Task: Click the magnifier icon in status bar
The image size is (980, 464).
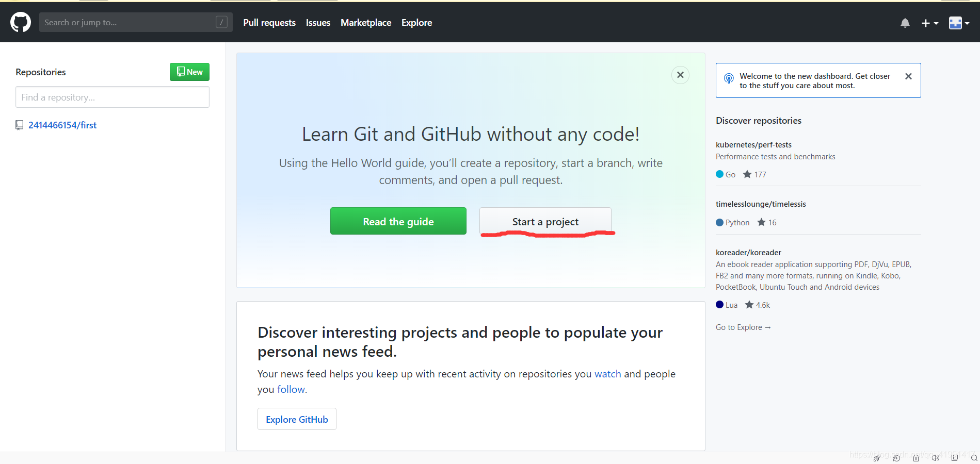Action: (974, 458)
